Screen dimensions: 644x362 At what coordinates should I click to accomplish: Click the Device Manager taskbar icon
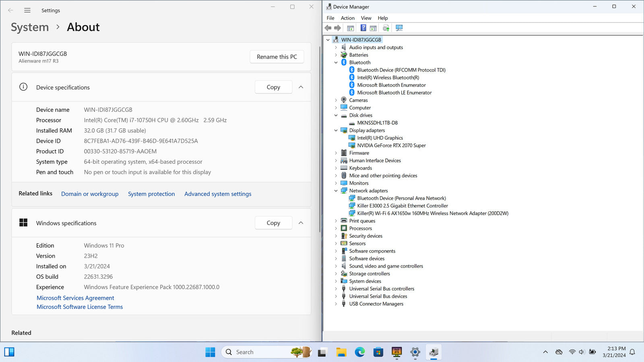tap(433, 352)
